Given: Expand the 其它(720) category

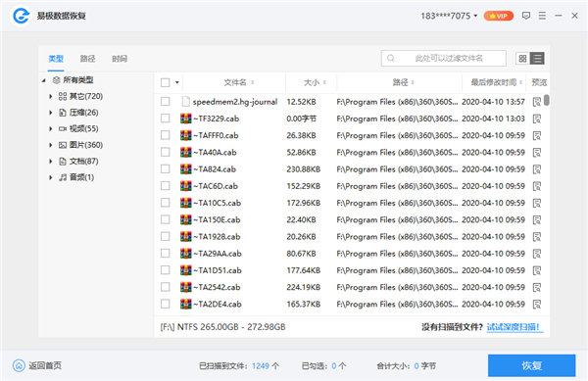Looking at the screenshot, I should click(x=51, y=96).
